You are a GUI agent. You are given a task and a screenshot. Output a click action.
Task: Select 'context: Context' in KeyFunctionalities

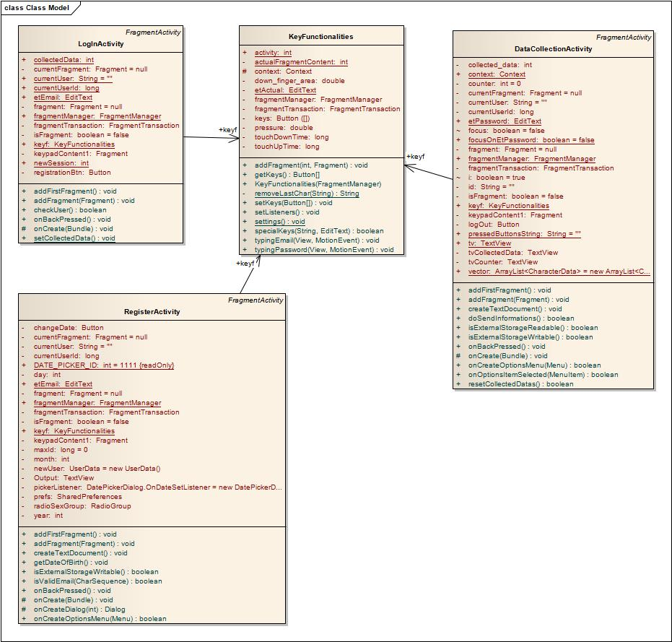coord(283,71)
